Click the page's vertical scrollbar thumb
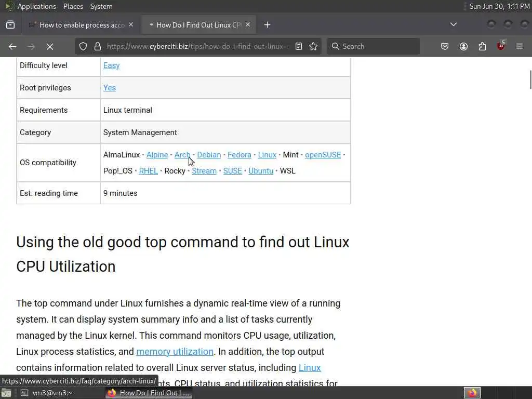Viewport: 532px width, 399px height. coord(530,79)
